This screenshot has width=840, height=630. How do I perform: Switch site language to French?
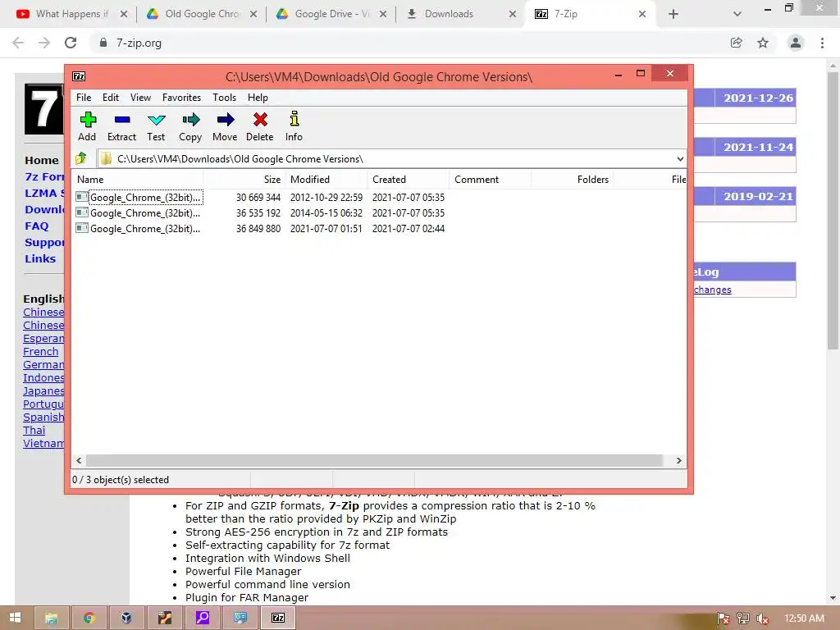(41, 351)
